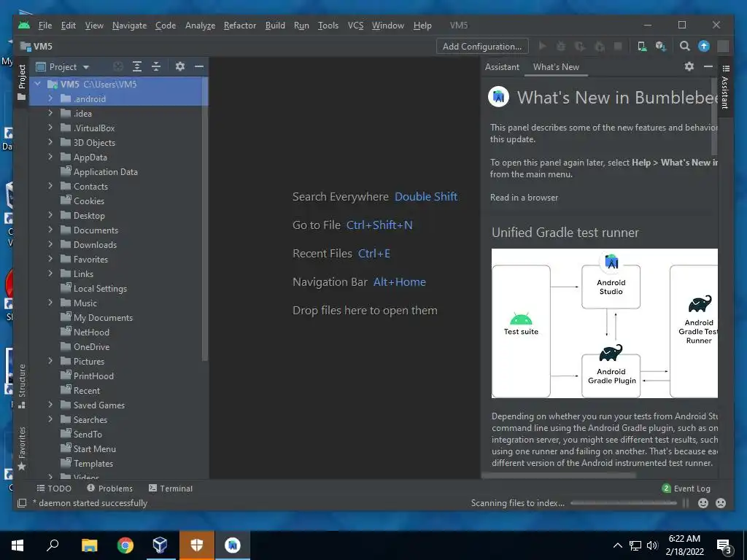The height and width of the screenshot is (560, 747).
Task: Hide the Assistant panel with minus icon
Action: tap(708, 66)
